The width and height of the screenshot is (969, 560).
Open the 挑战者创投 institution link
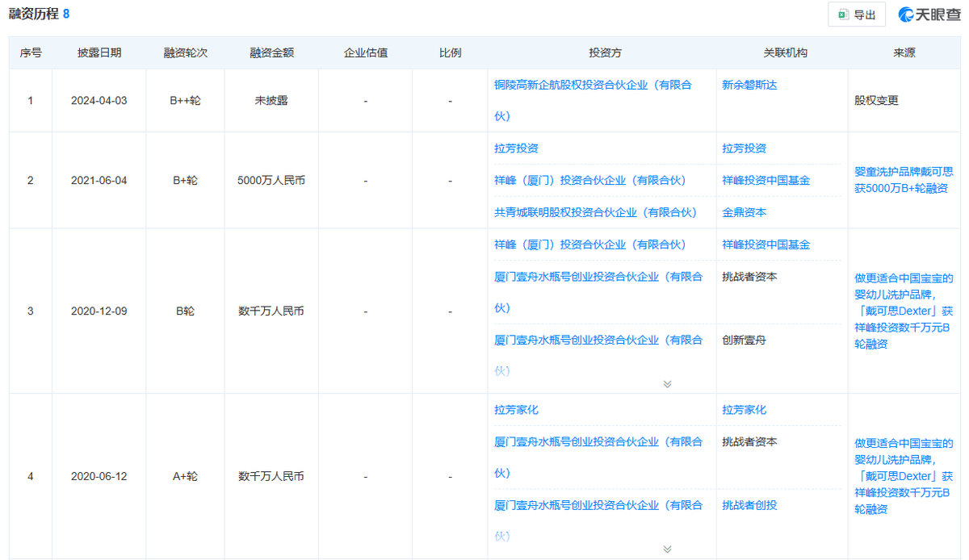(749, 505)
